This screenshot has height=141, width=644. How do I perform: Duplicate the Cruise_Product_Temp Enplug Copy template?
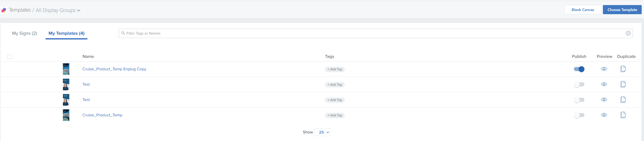click(x=623, y=69)
